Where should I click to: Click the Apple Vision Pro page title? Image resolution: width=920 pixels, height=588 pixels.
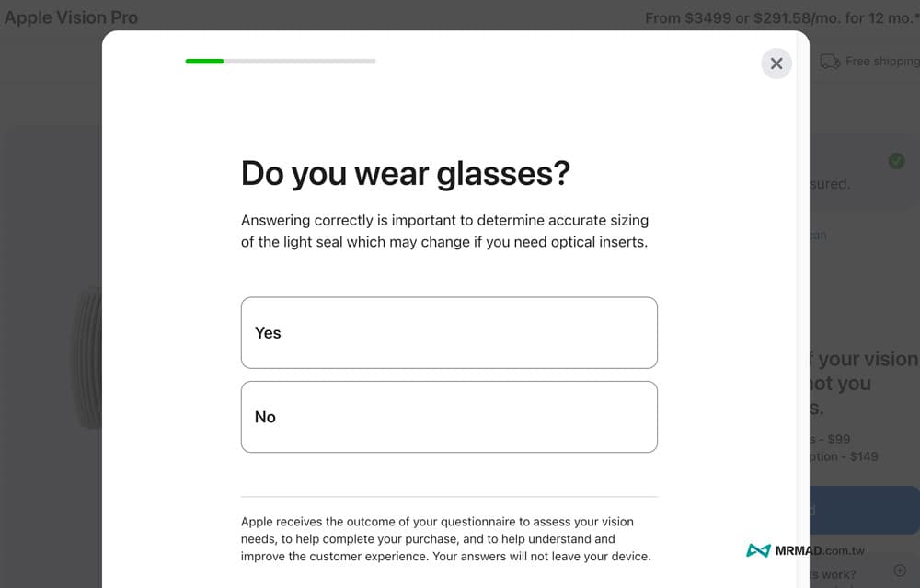point(72,17)
